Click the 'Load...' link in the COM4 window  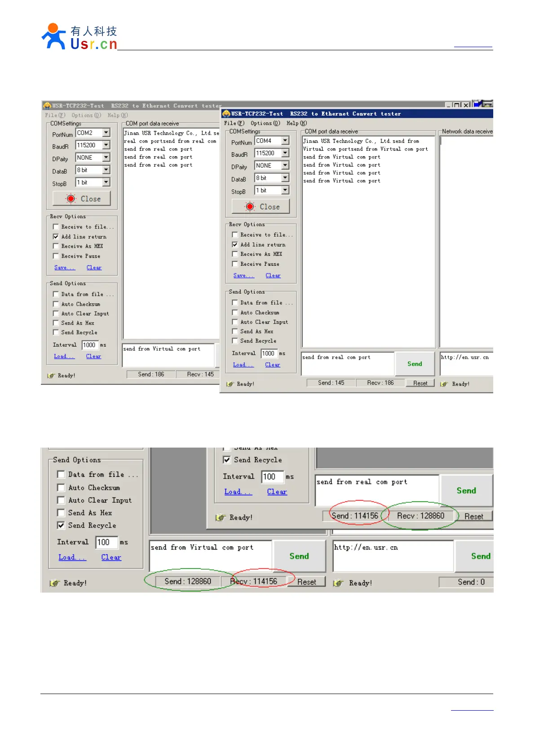243,365
